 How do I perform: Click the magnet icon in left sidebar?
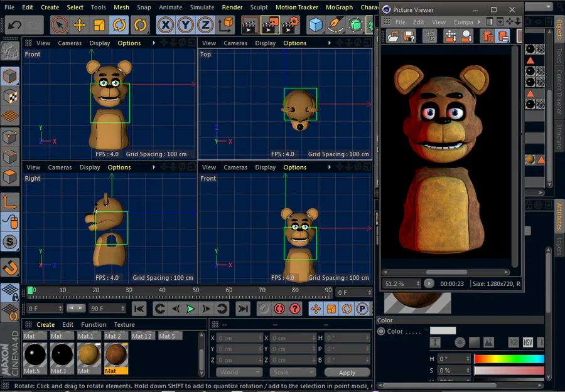[9, 268]
